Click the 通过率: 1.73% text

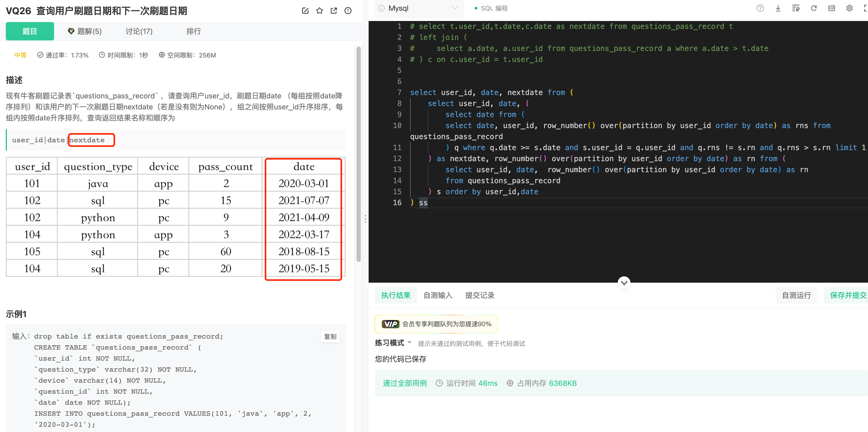[63, 55]
